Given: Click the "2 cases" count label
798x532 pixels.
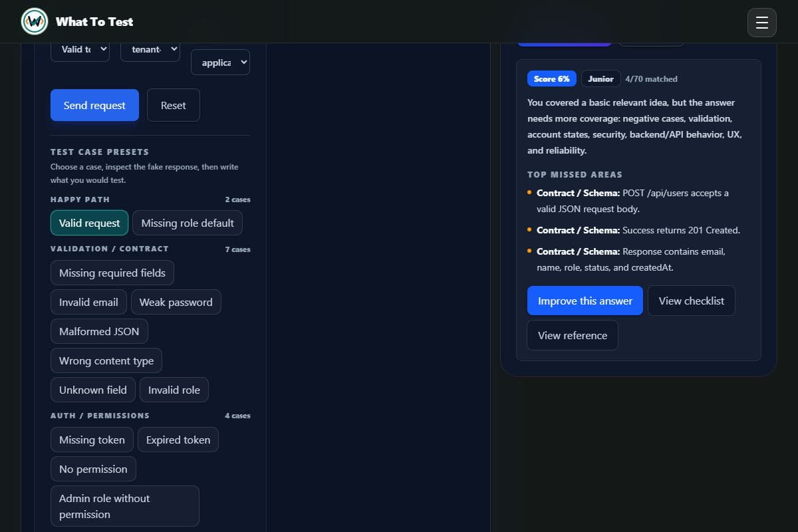Looking at the screenshot, I should (x=238, y=199).
